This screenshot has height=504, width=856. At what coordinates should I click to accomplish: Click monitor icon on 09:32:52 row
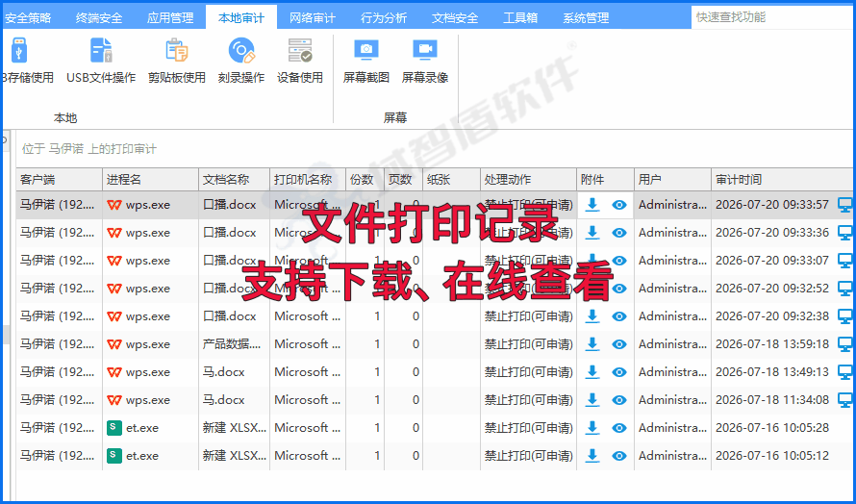[x=845, y=289]
